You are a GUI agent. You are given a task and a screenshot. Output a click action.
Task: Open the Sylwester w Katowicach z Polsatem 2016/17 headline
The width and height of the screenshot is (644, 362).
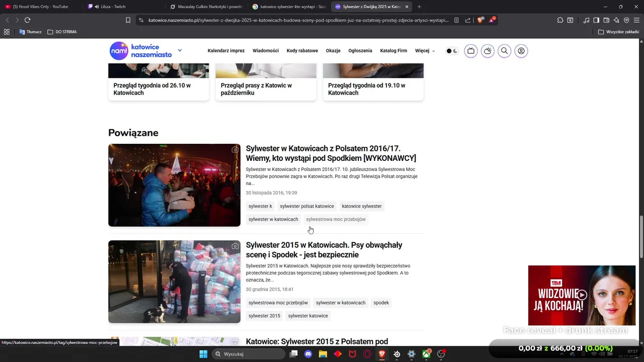[331, 153]
